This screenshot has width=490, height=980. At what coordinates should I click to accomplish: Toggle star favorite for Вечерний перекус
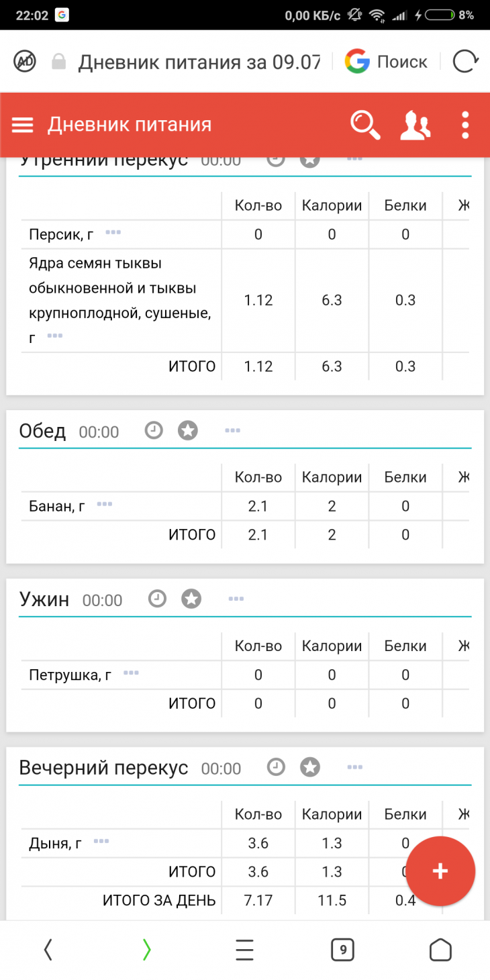point(310,767)
